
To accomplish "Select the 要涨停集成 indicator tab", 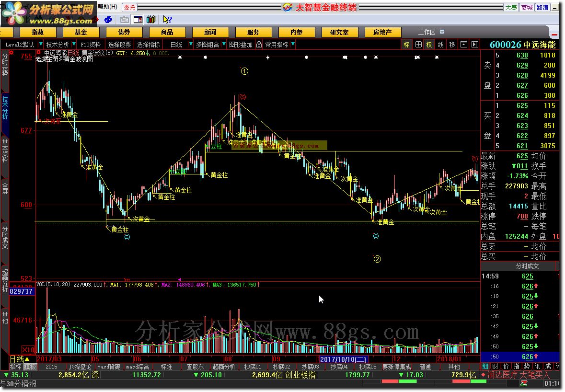I will [x=397, y=367].
